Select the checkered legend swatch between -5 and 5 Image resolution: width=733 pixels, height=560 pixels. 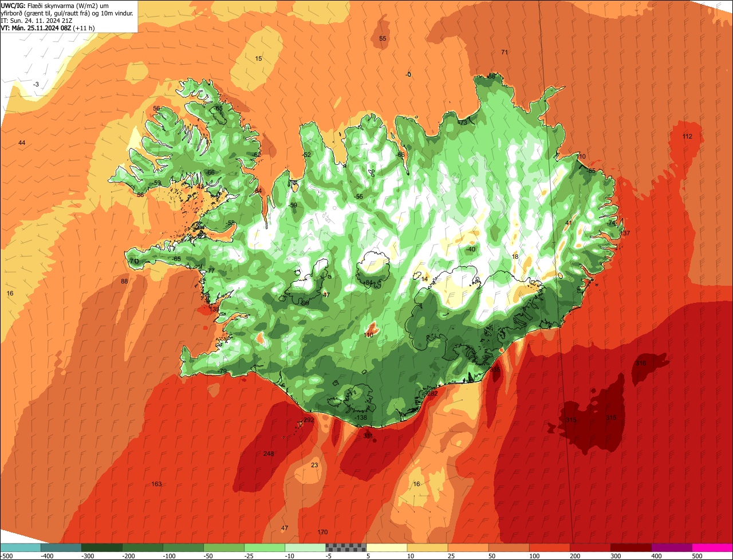coord(345,547)
